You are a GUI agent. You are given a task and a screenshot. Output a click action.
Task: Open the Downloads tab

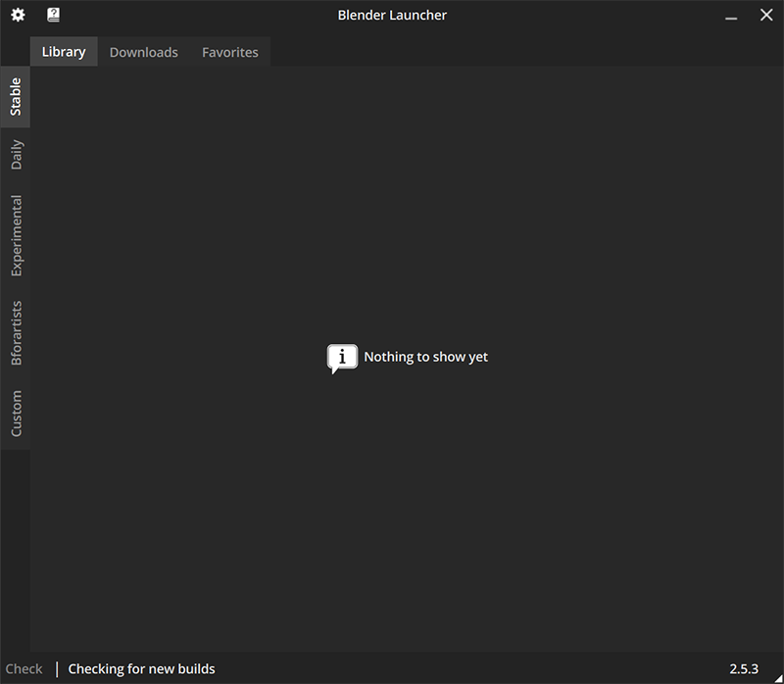143,52
